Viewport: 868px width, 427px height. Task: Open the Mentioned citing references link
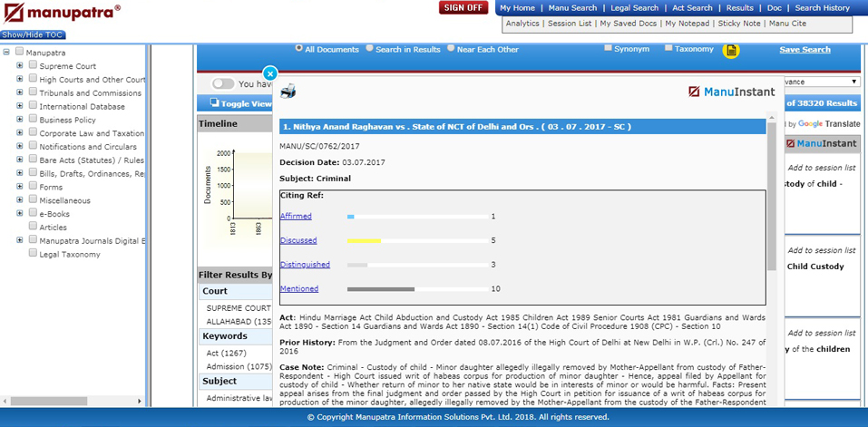[299, 288]
